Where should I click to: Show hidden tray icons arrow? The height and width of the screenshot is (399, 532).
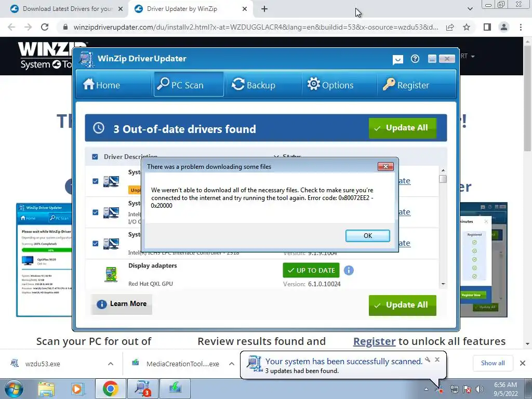[x=426, y=390]
